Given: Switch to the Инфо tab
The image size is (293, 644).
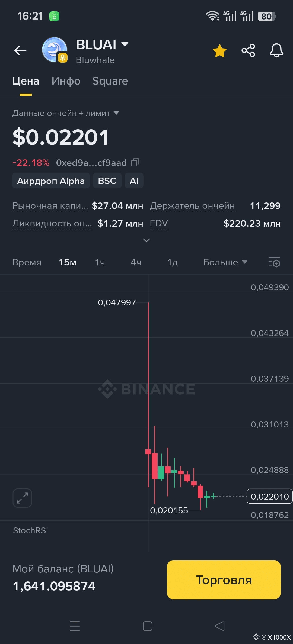Looking at the screenshot, I should (x=66, y=81).
